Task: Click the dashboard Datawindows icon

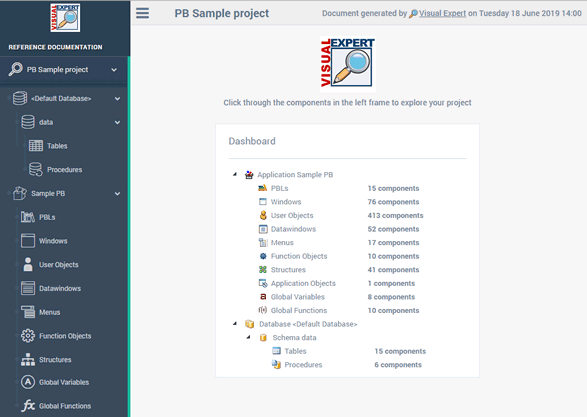Action: (263, 229)
